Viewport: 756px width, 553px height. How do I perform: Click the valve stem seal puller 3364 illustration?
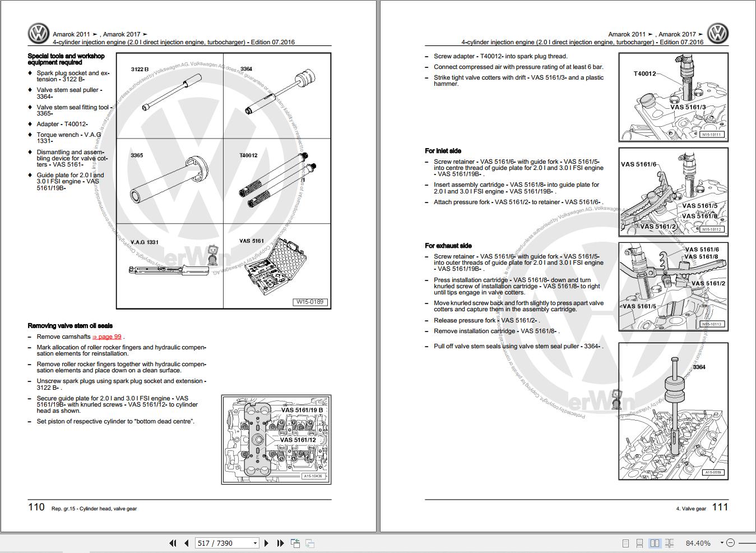pyautogui.click(x=674, y=411)
